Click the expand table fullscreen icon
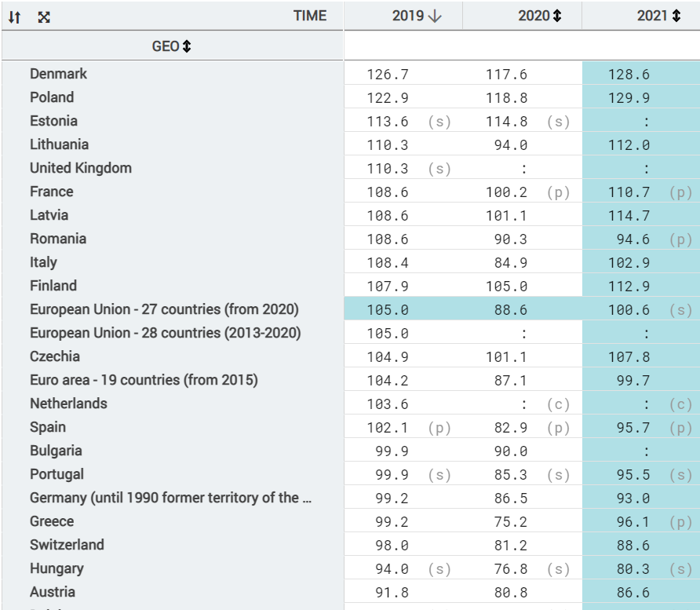This screenshot has width=700, height=610. pos(44,17)
